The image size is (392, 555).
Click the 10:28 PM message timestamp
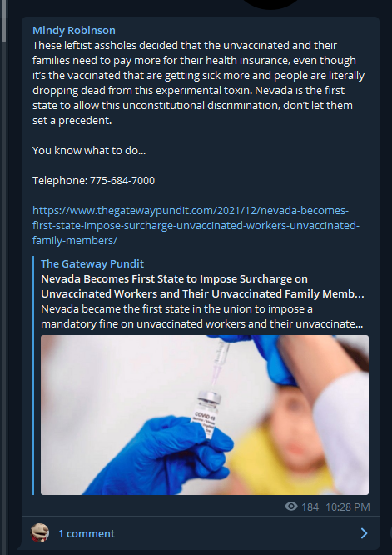pyautogui.click(x=347, y=507)
